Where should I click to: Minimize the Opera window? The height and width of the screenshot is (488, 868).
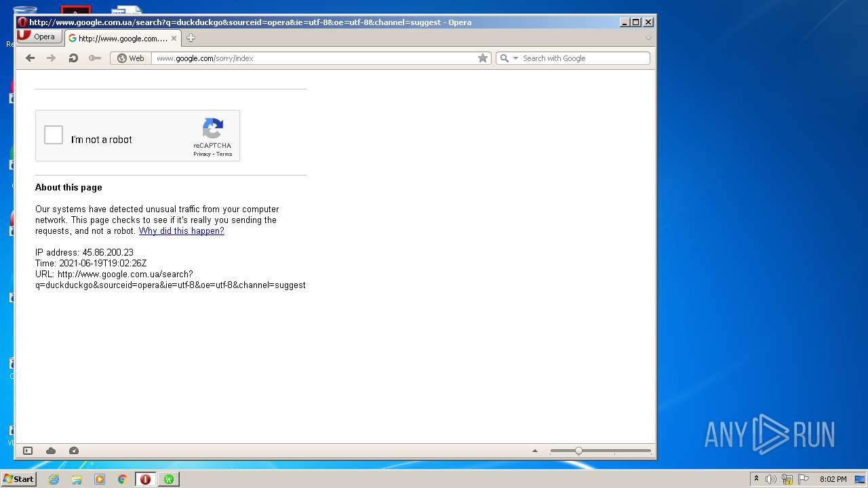tap(625, 22)
